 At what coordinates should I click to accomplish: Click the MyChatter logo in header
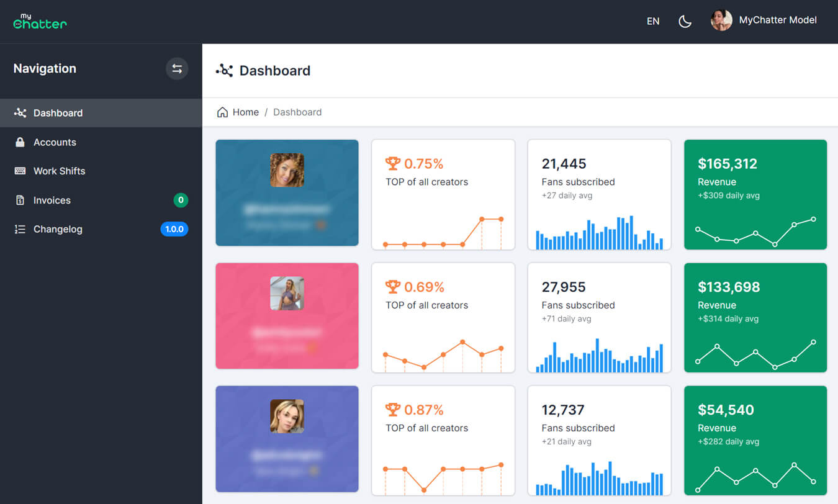tap(40, 22)
